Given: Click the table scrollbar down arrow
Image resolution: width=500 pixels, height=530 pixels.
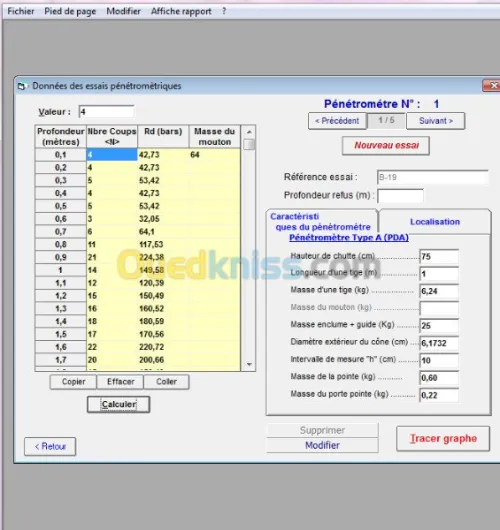Looking at the screenshot, I should pos(249,364).
